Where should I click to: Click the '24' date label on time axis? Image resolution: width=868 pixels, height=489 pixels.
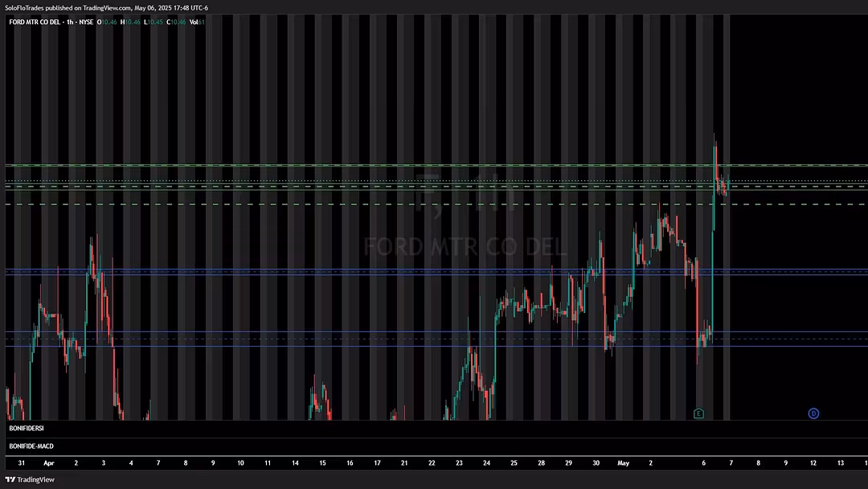(x=486, y=463)
